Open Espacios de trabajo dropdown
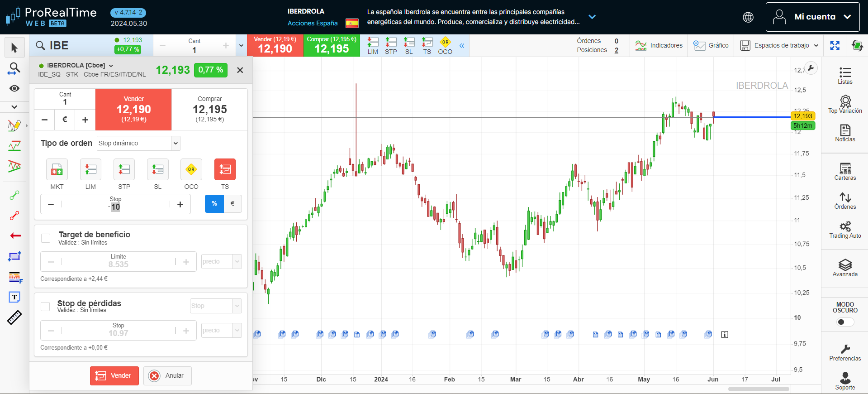 [779, 45]
